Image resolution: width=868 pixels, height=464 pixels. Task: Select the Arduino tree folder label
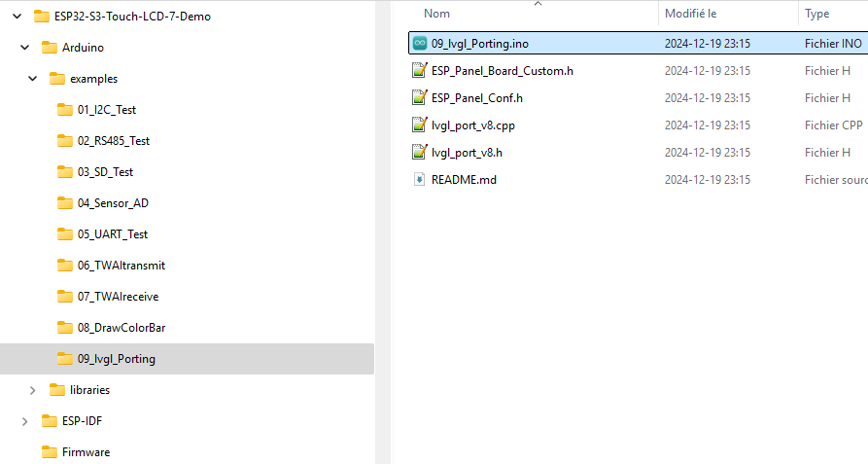tap(83, 47)
